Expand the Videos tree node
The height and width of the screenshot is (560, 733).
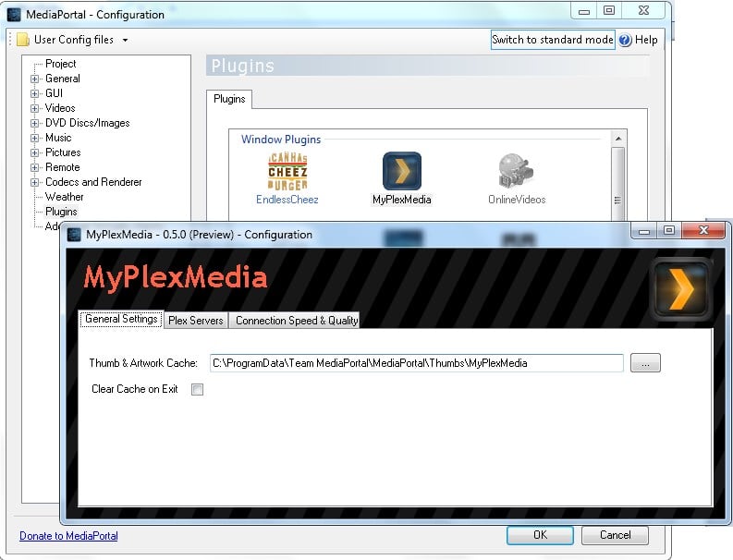tap(34, 108)
